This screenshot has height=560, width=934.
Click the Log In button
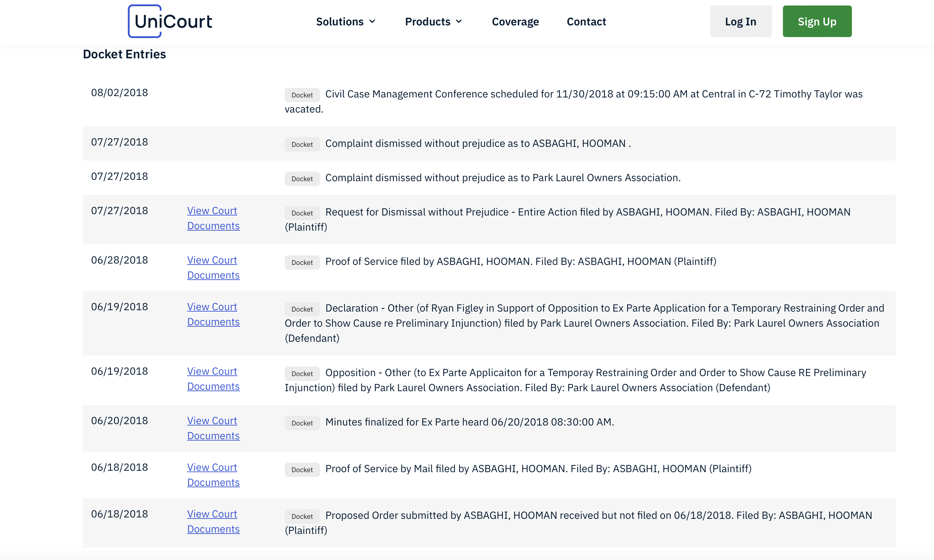coord(740,21)
